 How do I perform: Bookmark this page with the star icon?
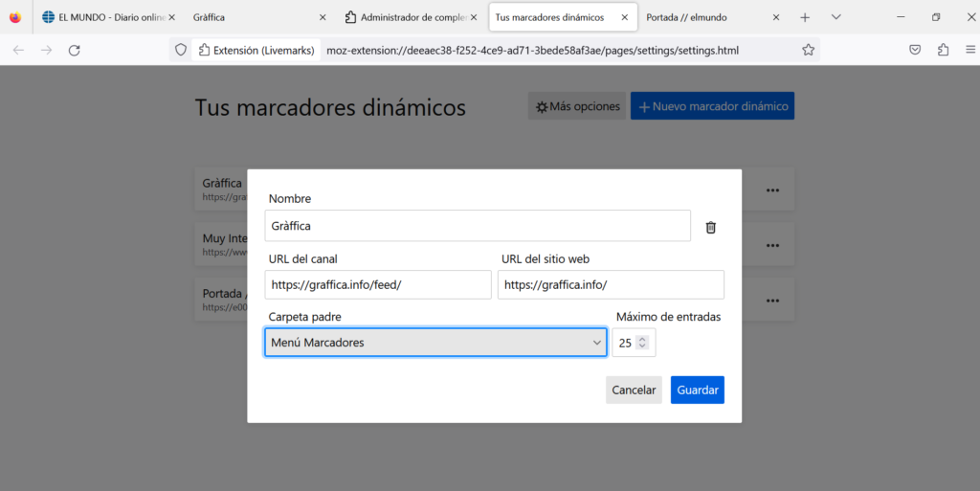click(808, 50)
